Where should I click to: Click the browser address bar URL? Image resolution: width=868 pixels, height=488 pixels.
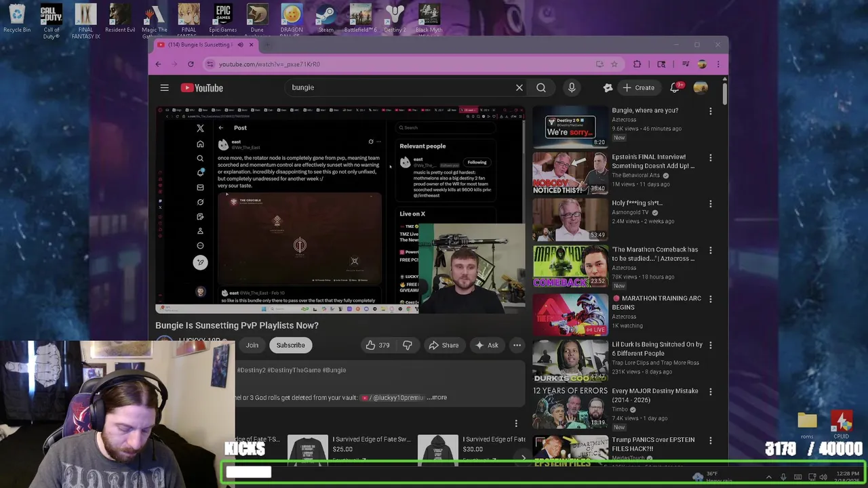tap(269, 64)
